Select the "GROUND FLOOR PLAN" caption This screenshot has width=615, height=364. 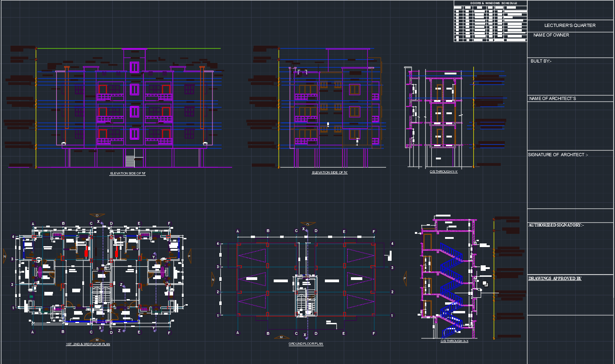click(x=306, y=344)
